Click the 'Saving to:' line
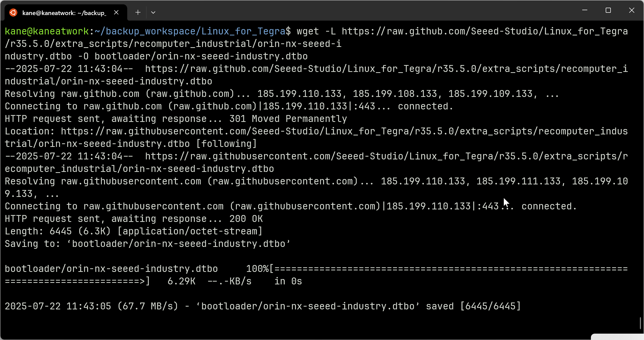 (148, 244)
